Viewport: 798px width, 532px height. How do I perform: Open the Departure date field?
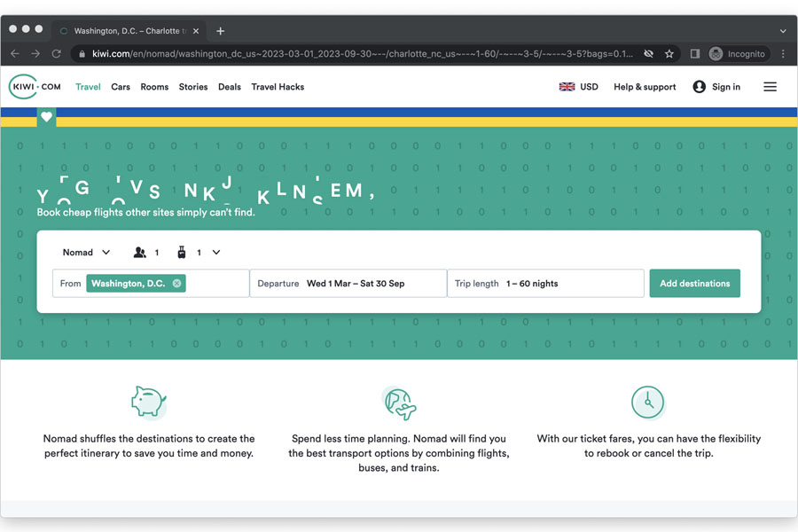point(348,284)
